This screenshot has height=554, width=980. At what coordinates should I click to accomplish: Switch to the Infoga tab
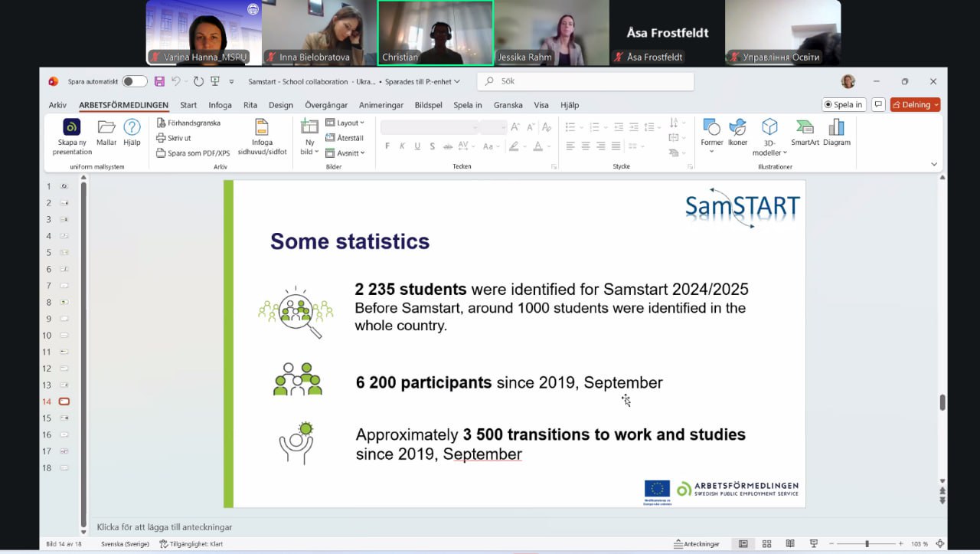point(220,105)
